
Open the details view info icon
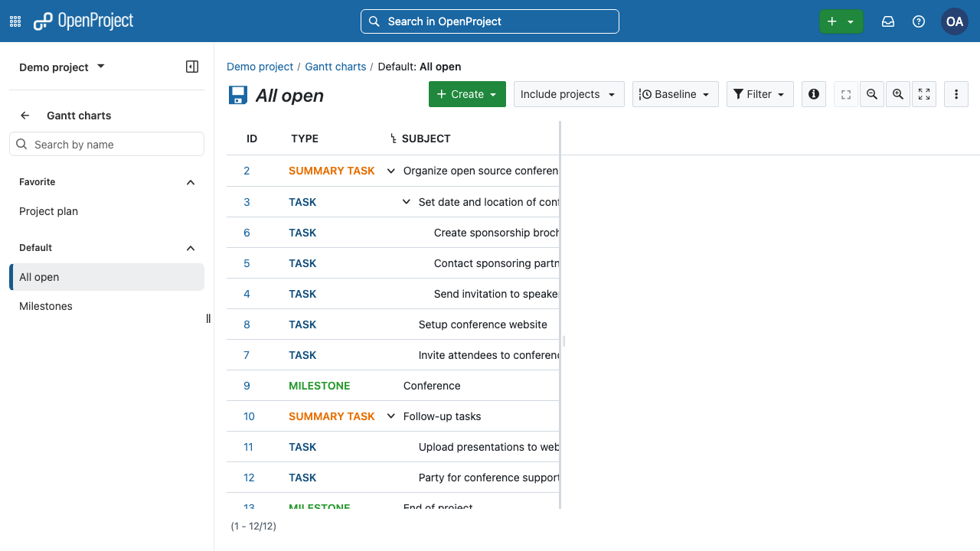point(814,94)
